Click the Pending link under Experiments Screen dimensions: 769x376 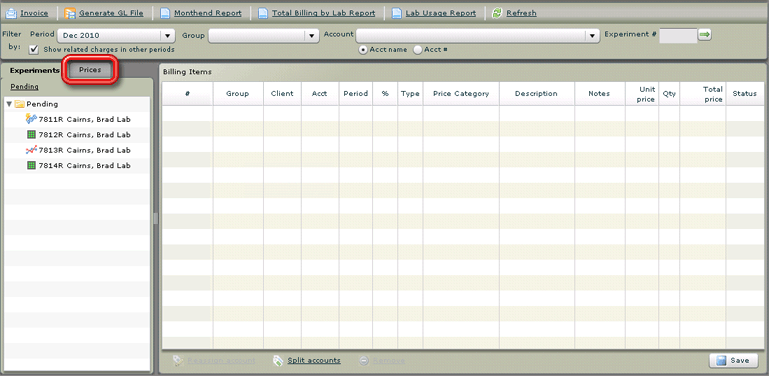point(25,87)
